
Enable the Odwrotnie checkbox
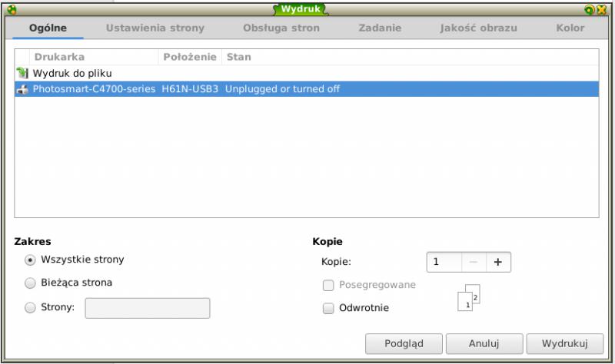click(x=328, y=308)
